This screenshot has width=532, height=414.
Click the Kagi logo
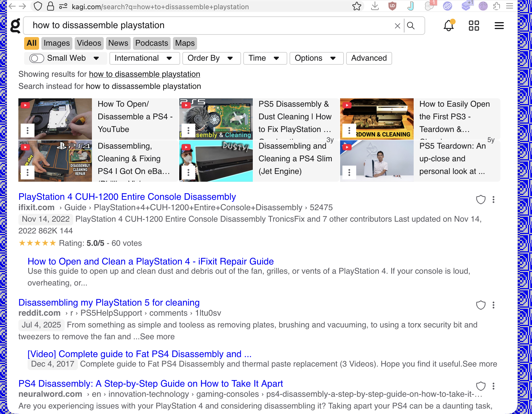(15, 25)
